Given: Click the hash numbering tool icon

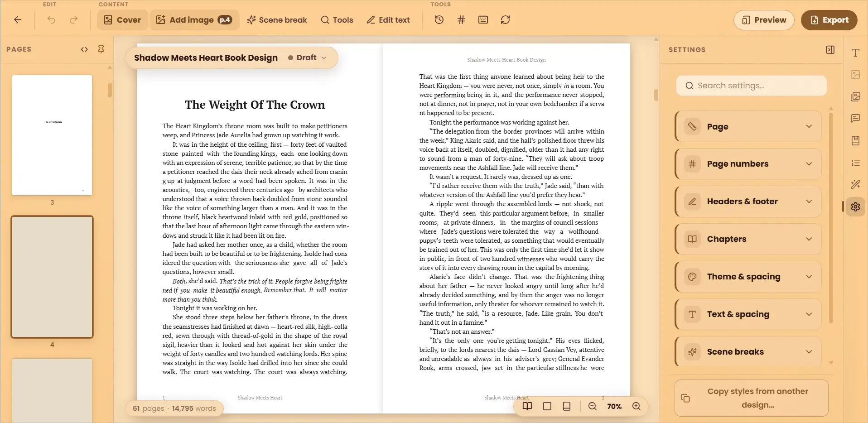Looking at the screenshot, I should tap(461, 20).
